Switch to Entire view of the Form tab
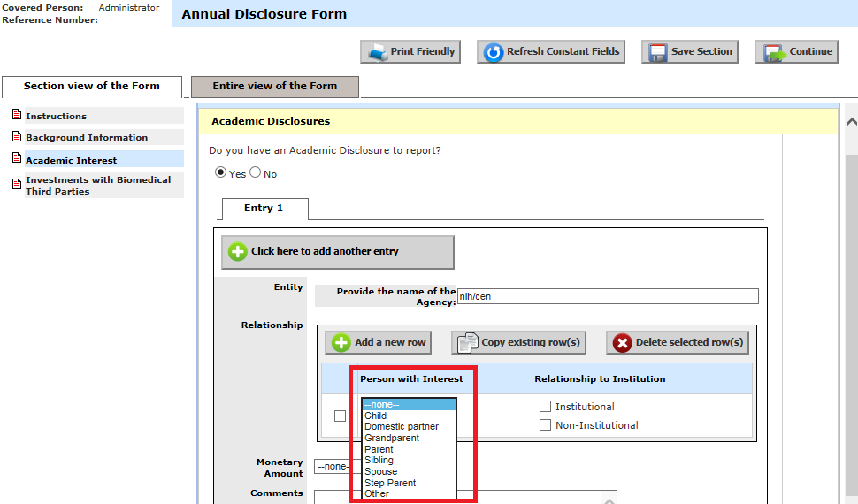The image size is (858, 504). [x=275, y=87]
